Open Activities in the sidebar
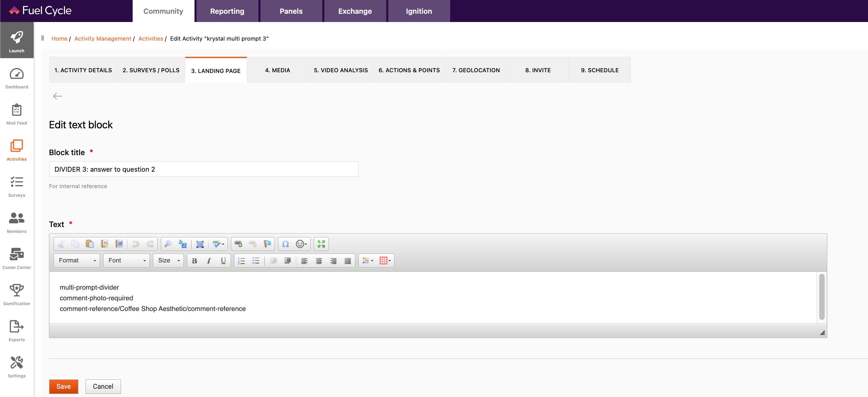868x397 pixels. (16, 151)
